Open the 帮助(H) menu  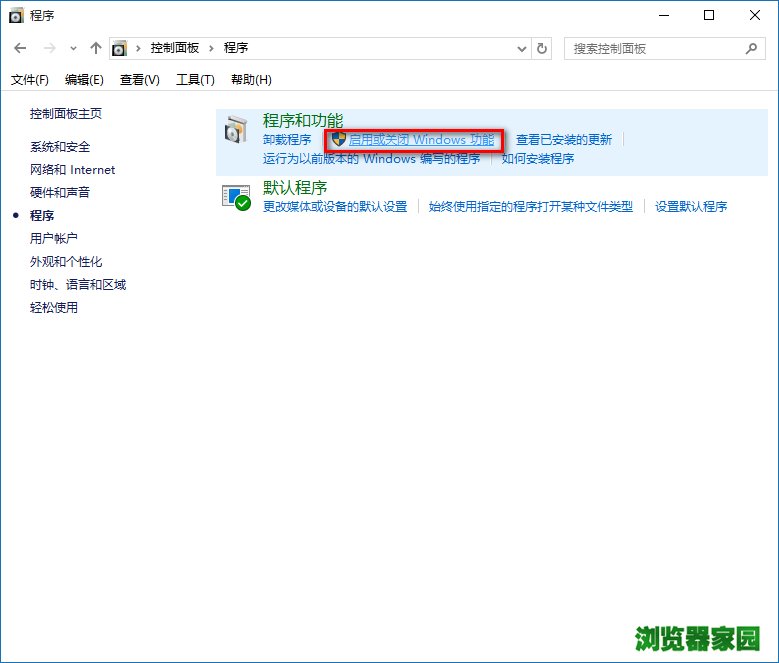pos(251,79)
